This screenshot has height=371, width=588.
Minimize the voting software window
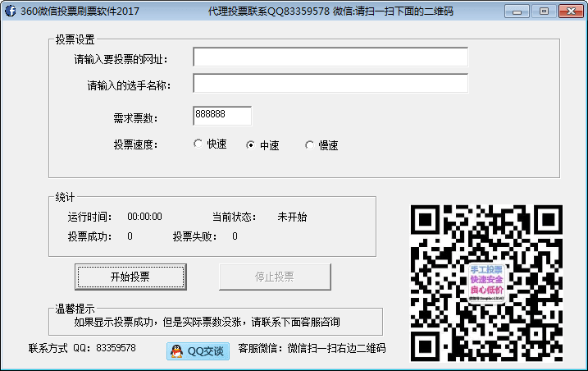[517, 11]
